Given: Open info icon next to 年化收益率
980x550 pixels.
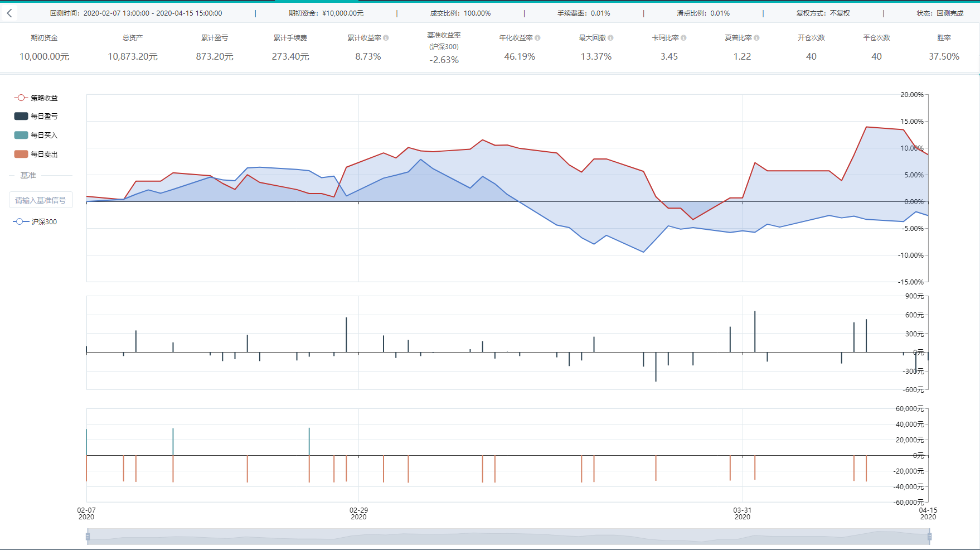Looking at the screenshot, I should (537, 38).
